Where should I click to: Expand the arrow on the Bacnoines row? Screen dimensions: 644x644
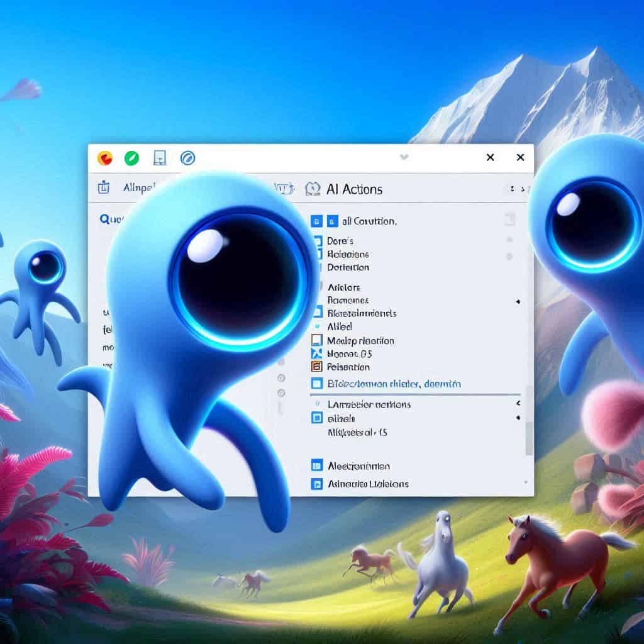pos(518,301)
